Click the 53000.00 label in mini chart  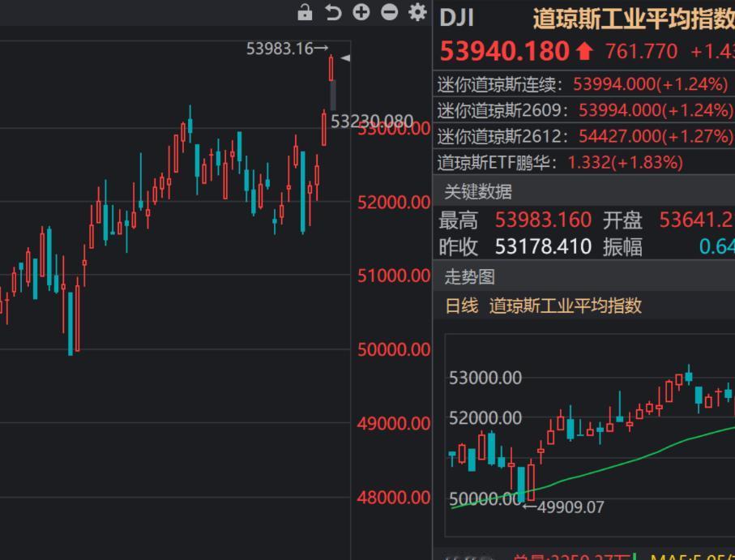click(485, 378)
